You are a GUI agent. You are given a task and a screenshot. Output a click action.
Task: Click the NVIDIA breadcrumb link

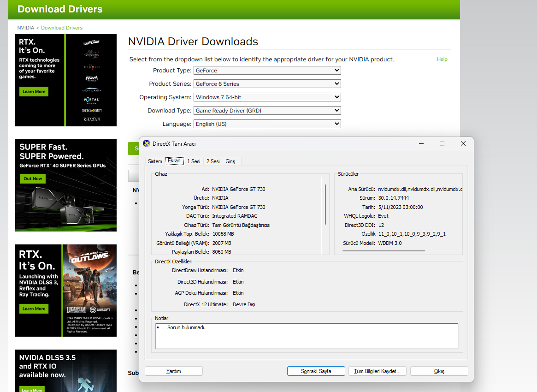coord(26,28)
